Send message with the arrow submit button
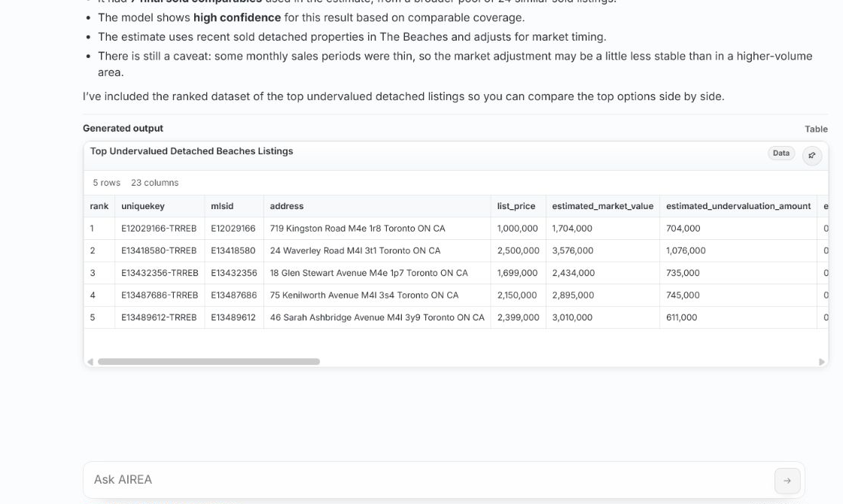This screenshot has height=504, width=843. pos(787,481)
